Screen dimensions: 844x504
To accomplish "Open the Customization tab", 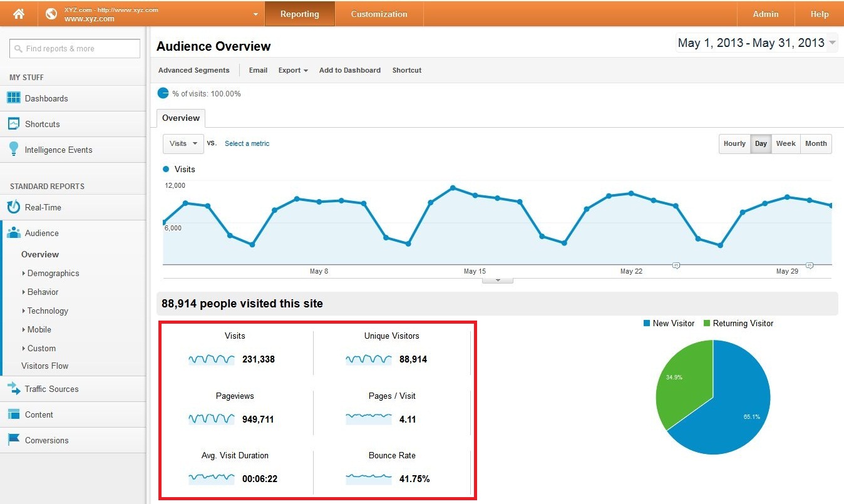I will (x=379, y=14).
